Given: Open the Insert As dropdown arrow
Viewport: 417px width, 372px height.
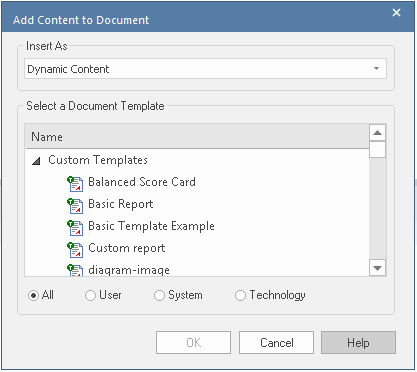Looking at the screenshot, I should 376,69.
